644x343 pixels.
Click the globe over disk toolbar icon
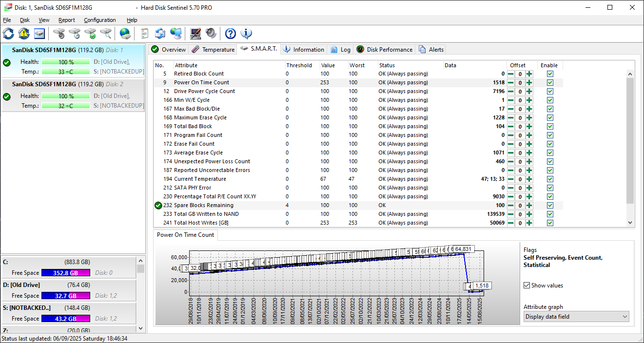pos(125,34)
